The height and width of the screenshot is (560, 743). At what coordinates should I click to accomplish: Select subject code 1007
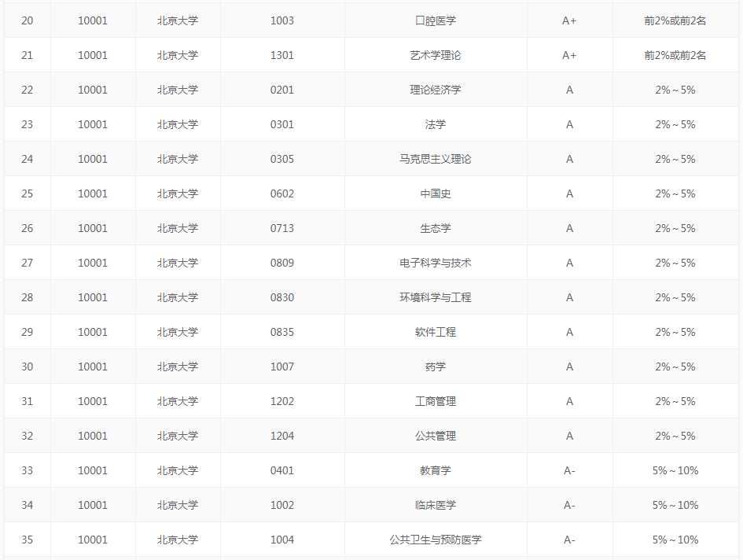point(282,367)
